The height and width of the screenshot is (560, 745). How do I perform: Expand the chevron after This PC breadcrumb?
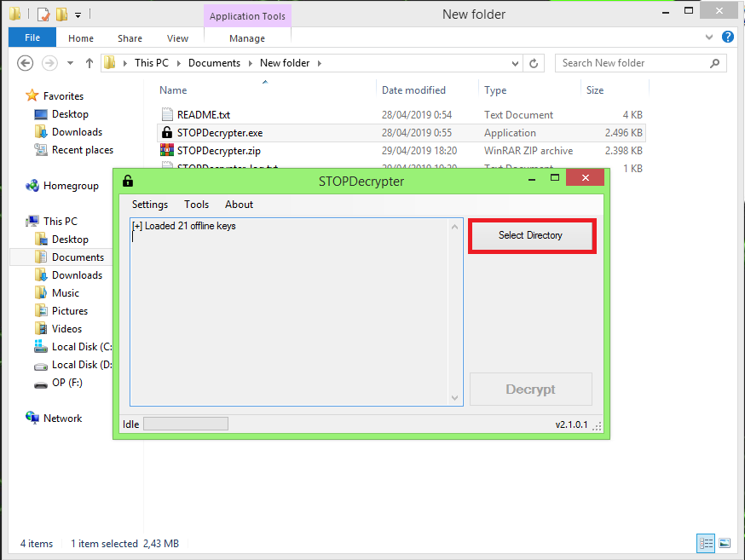[x=179, y=63]
